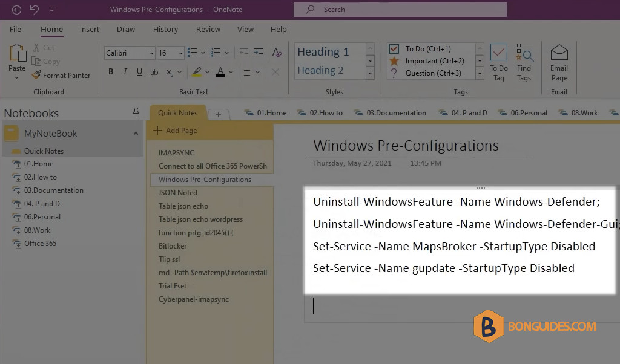Open the highlight color dropdown arrow
The image size is (620, 364).
tap(207, 72)
